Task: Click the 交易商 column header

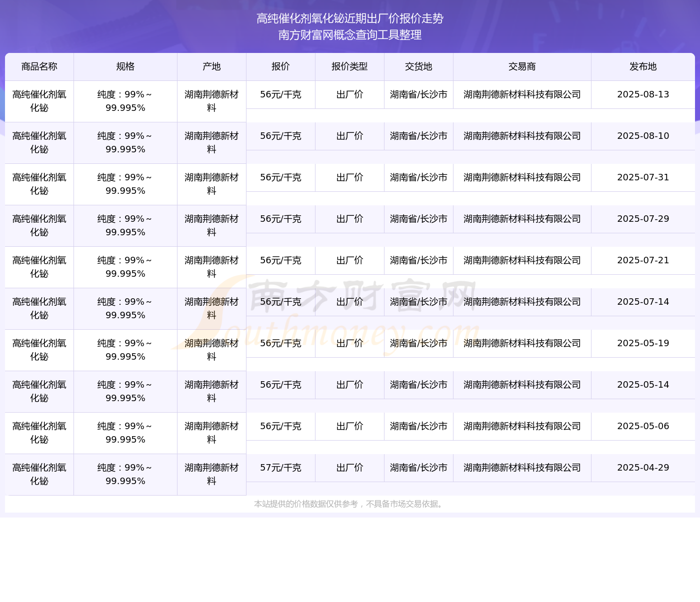Action: click(522, 67)
